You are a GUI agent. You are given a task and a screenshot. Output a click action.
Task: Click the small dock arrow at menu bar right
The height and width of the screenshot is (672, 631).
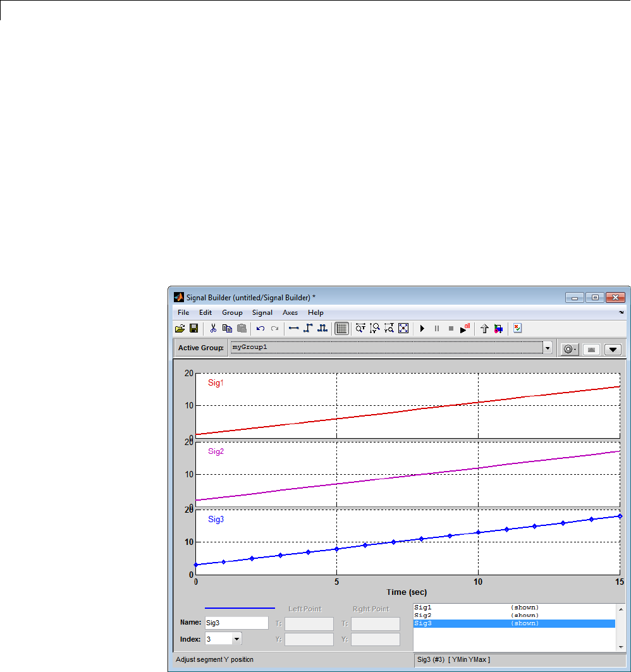tap(621, 312)
